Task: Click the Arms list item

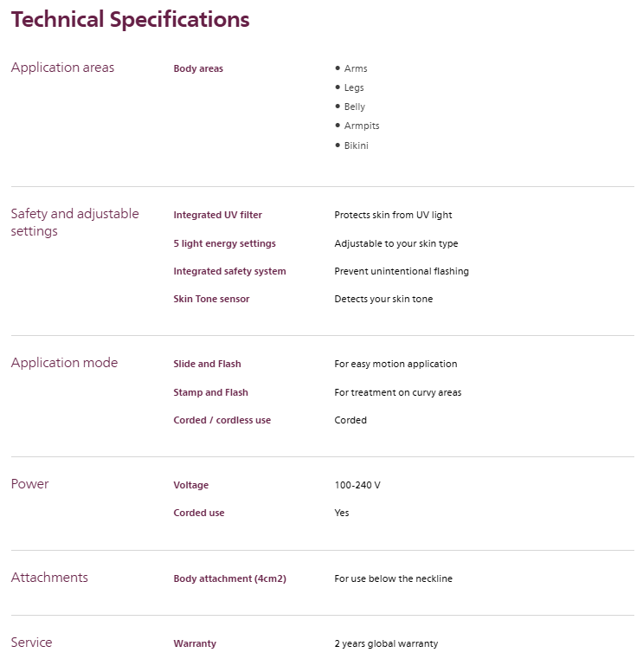Action: point(355,68)
